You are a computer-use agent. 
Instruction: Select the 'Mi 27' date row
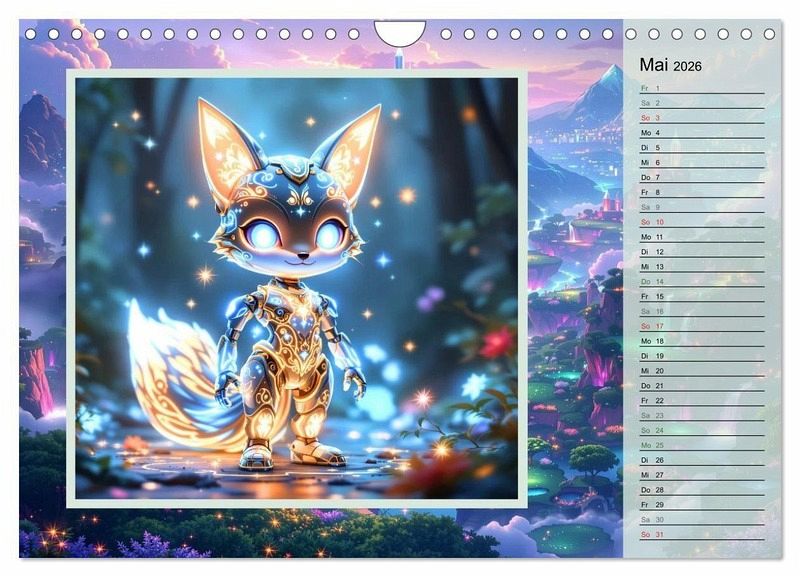coord(702,475)
